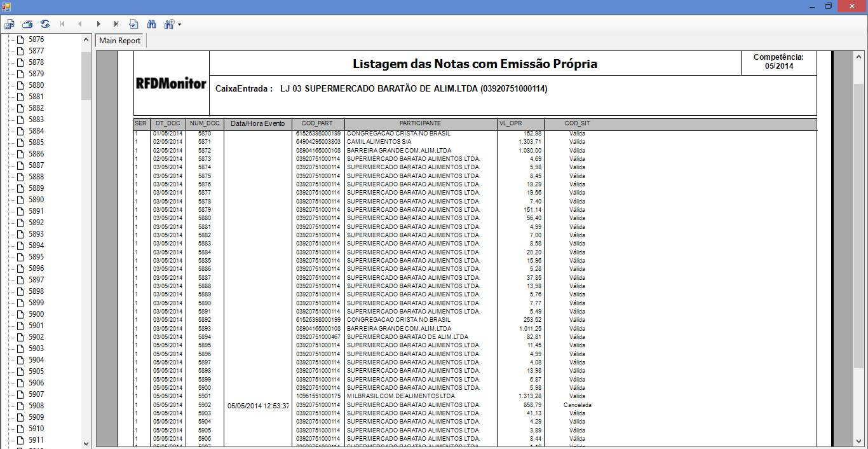Open the zoom level dropdown arrow
The image size is (868, 449).
179,25
